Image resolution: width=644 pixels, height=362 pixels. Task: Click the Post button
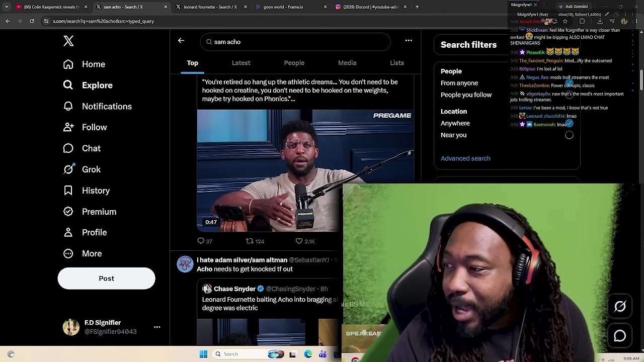(106, 278)
